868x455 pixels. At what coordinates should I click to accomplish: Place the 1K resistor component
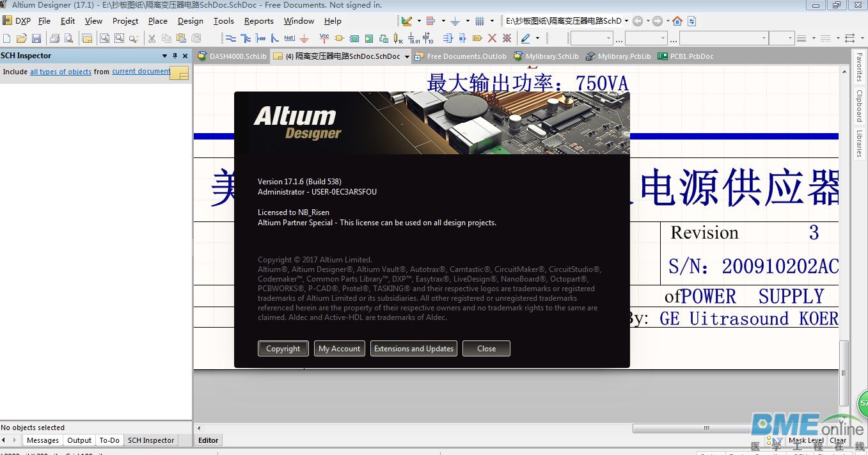click(x=397, y=38)
